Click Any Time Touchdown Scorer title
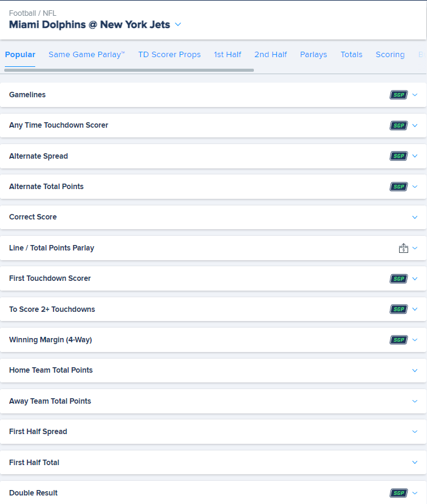The image size is (427, 504). point(58,125)
